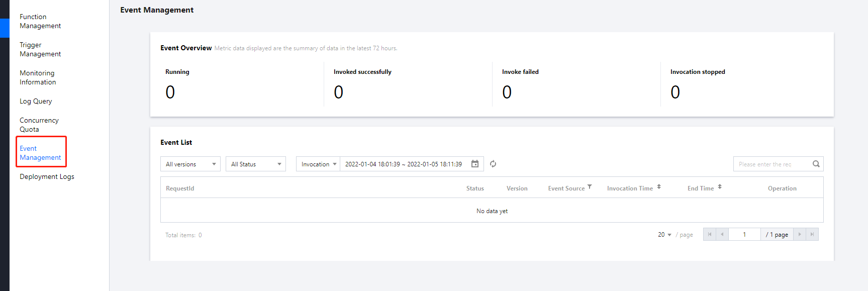Go to previous page of events

coord(722,234)
